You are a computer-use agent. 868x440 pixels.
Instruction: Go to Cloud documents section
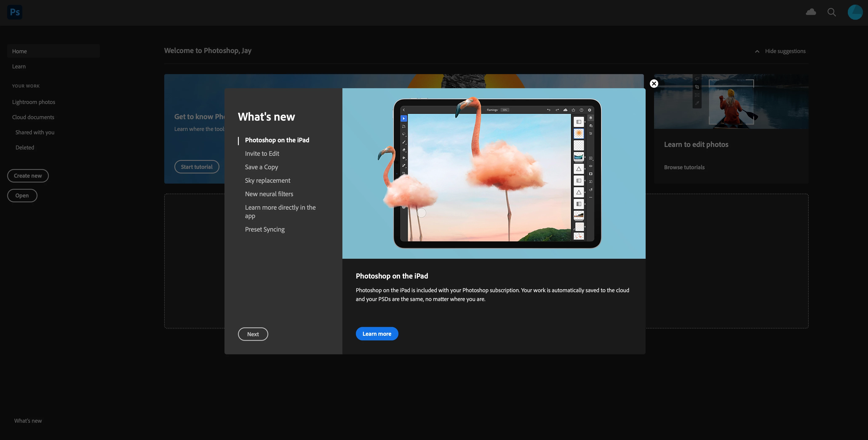pos(33,117)
